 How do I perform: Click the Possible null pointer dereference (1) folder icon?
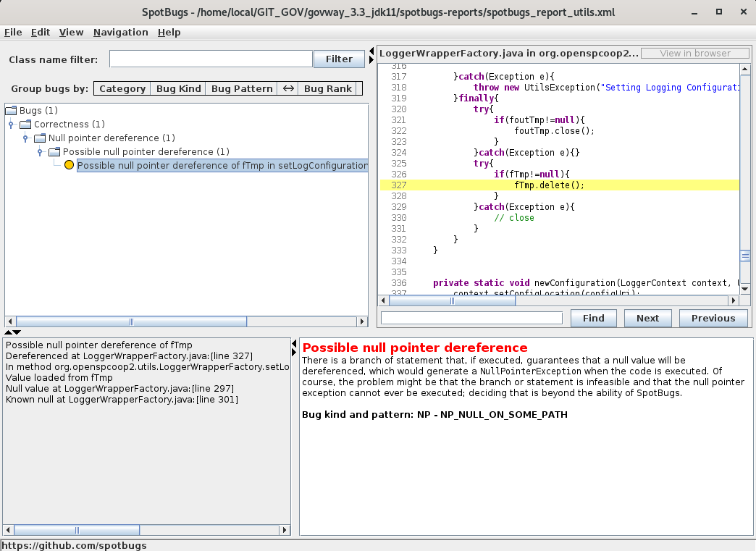point(54,152)
